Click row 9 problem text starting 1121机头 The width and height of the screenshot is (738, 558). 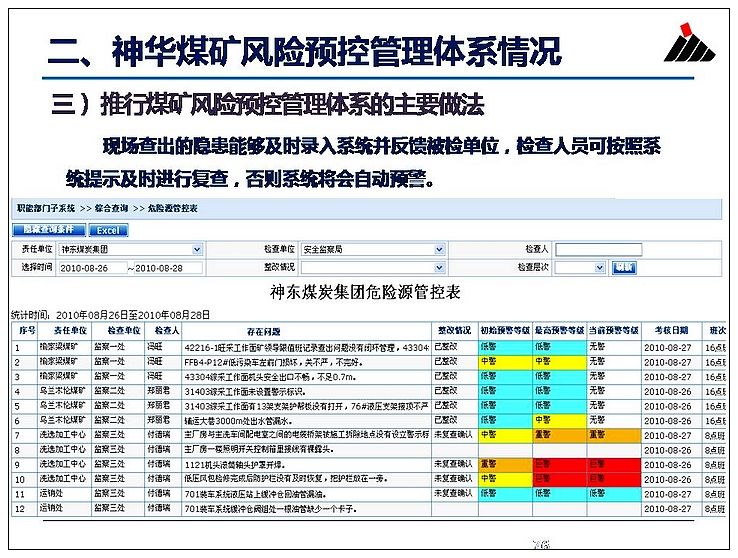pyautogui.click(x=235, y=465)
